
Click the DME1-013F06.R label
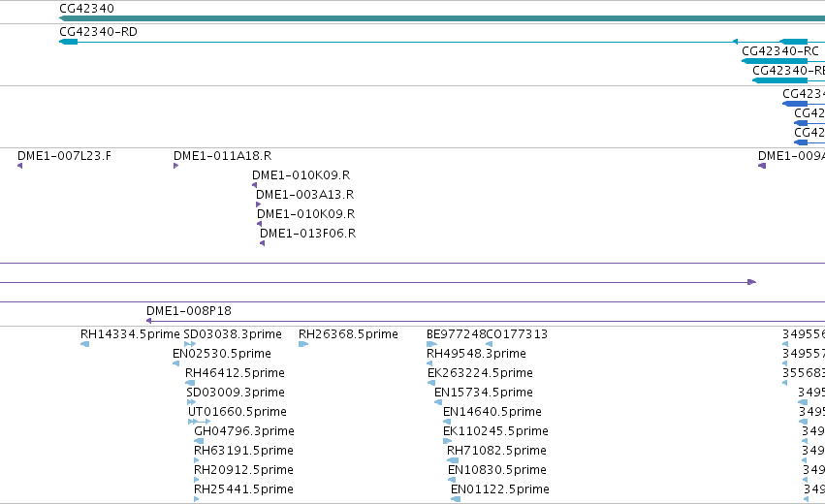point(307,233)
